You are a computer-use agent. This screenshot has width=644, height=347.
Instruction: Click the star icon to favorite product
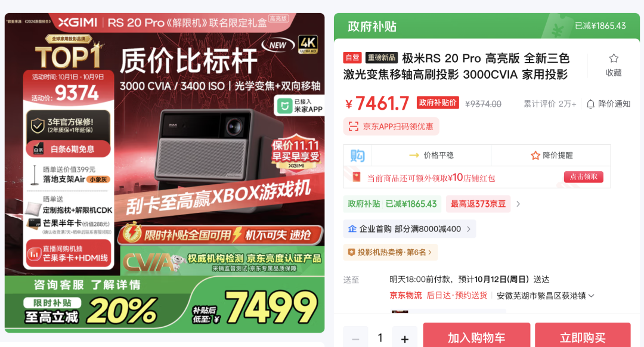614,58
